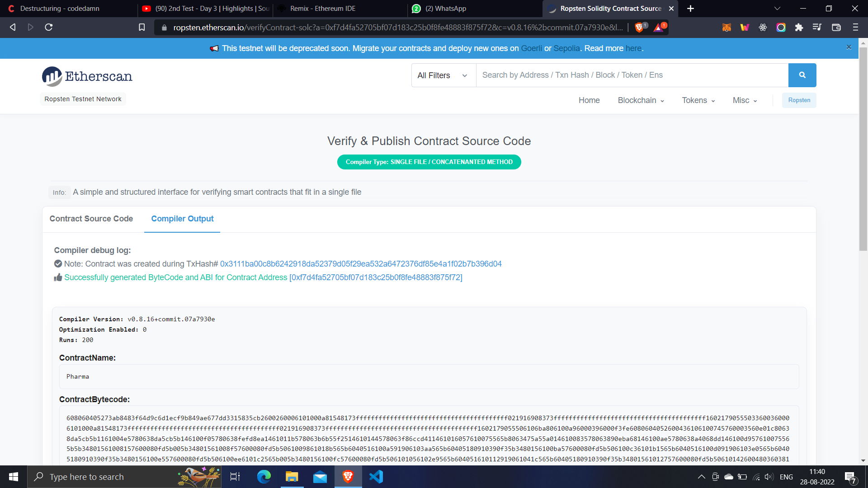Click the browser back arrow

tap(13, 27)
